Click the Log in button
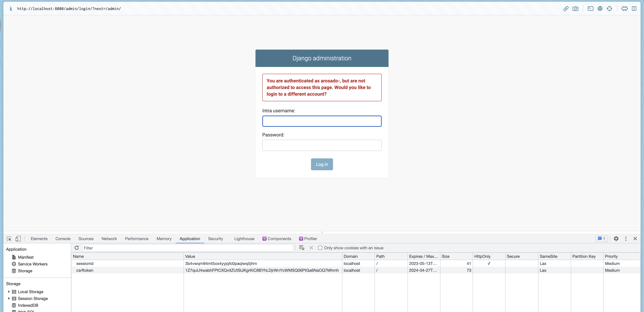Screen dimensions: 644x312 (322, 164)
